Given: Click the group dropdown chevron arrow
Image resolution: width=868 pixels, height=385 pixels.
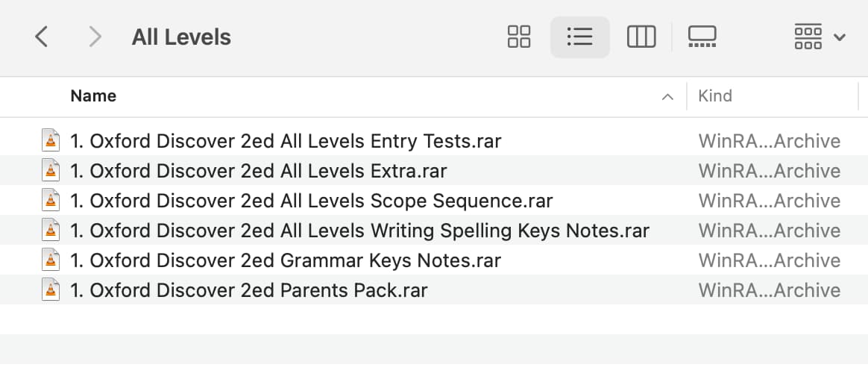Looking at the screenshot, I should tap(839, 37).
